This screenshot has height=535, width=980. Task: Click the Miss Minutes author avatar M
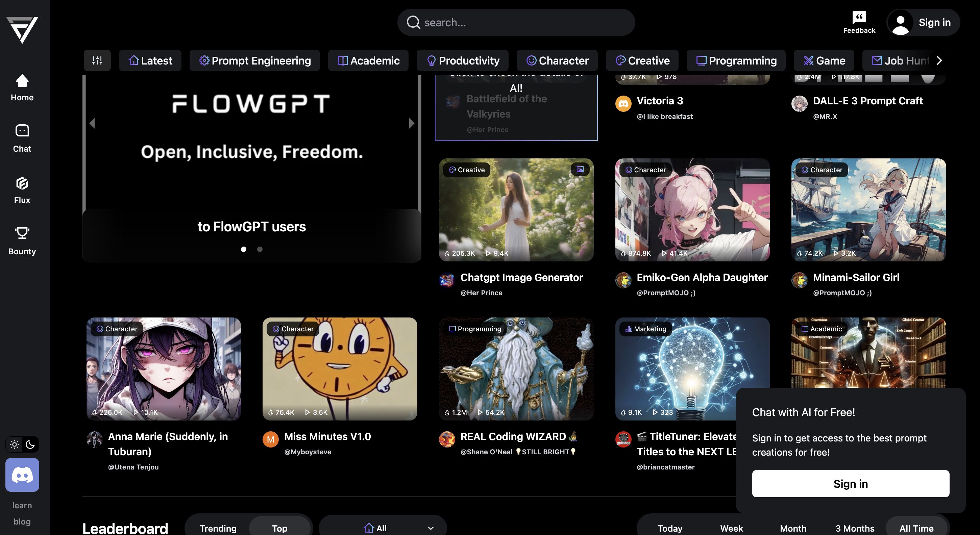270,439
